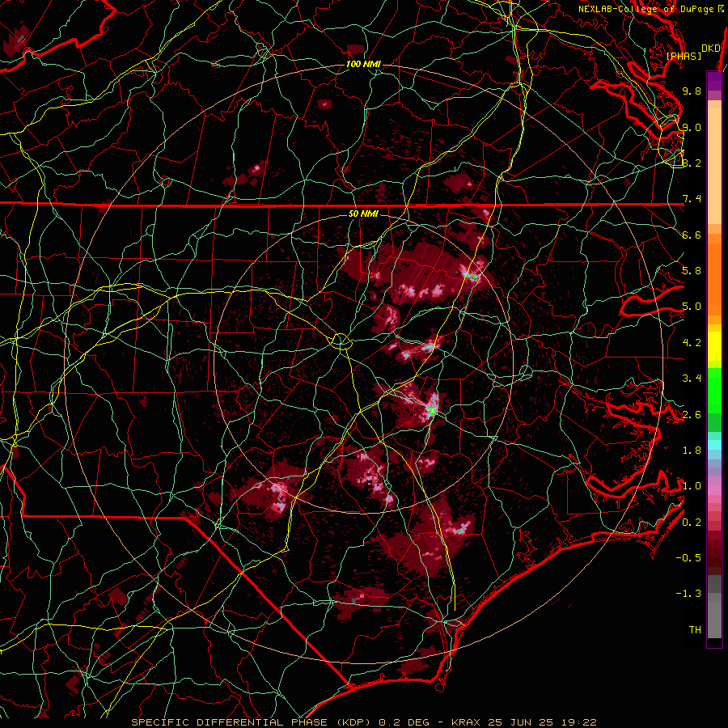Image resolution: width=728 pixels, height=728 pixels.
Task: Click the 7.4 scale value
Action: click(x=692, y=199)
